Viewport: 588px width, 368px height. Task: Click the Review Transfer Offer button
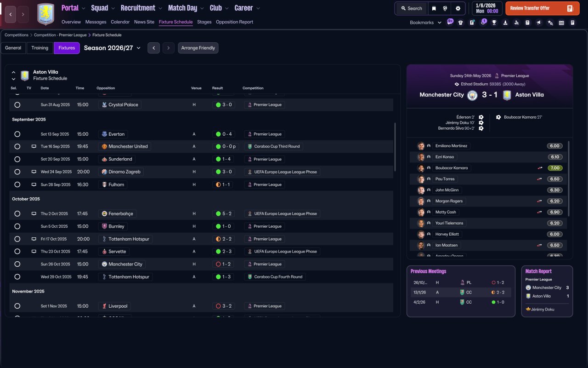point(543,8)
